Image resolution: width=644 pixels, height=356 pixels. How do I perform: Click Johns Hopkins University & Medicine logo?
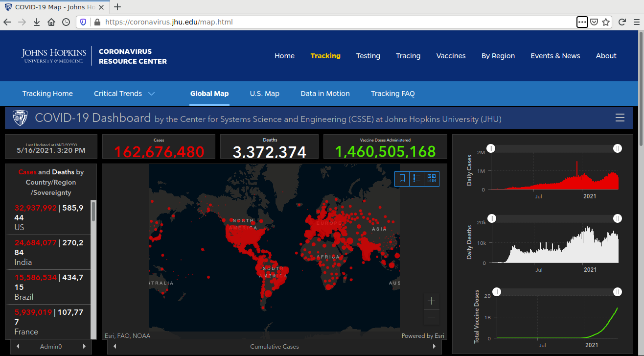click(54, 56)
